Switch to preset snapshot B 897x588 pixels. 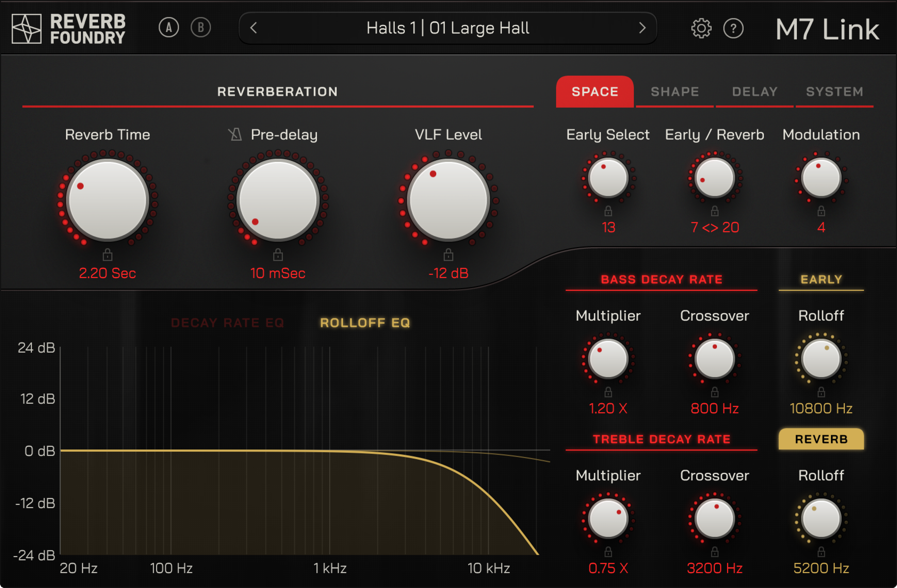[x=201, y=27]
